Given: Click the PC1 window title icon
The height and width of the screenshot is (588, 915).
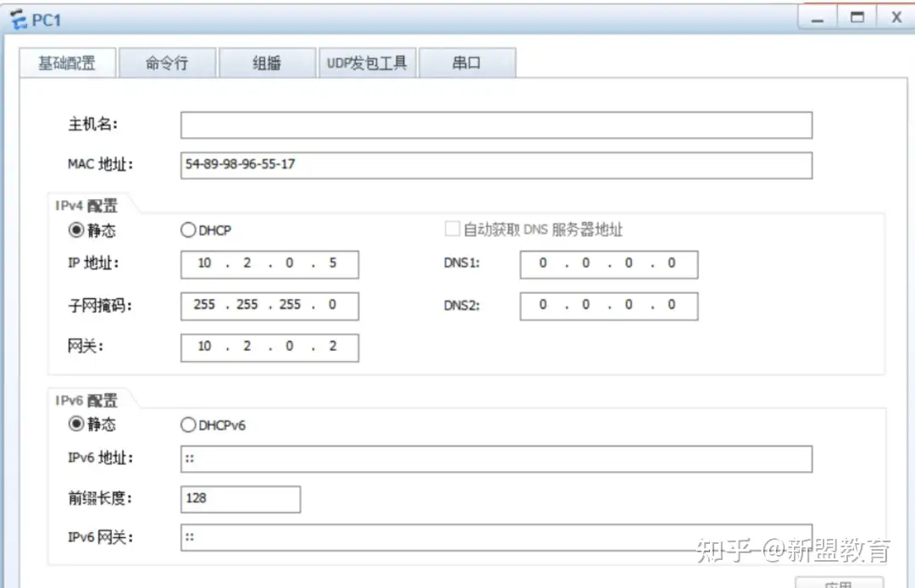Looking at the screenshot, I should pos(19,19).
